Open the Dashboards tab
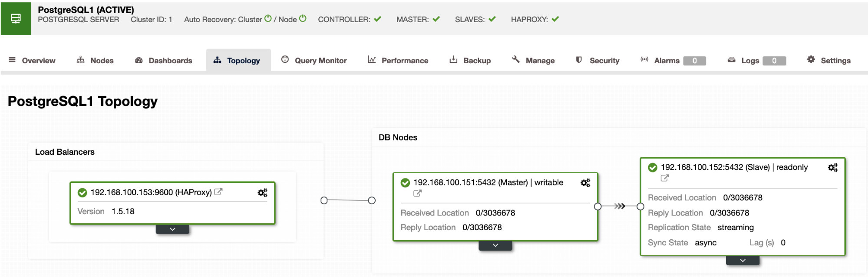The image size is (868, 277). pyautogui.click(x=163, y=60)
